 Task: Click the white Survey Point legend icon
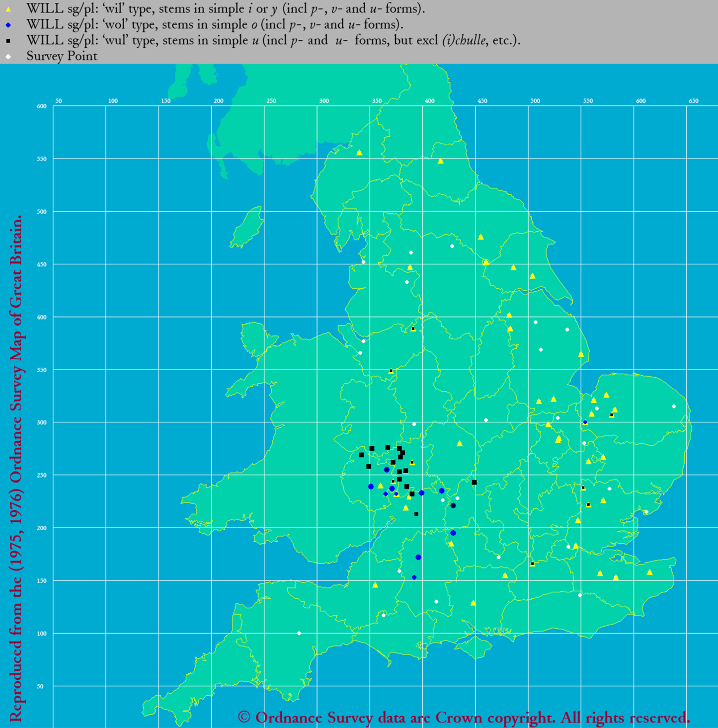click(8, 57)
